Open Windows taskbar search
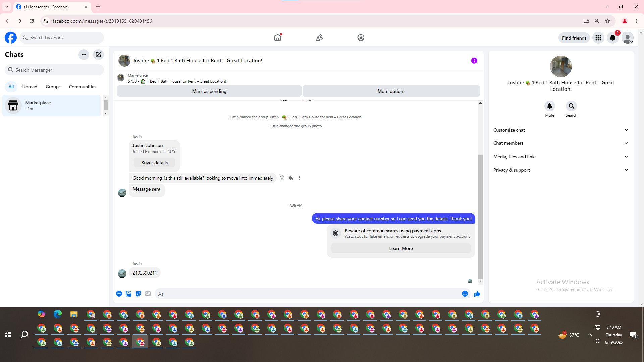 coord(24,335)
